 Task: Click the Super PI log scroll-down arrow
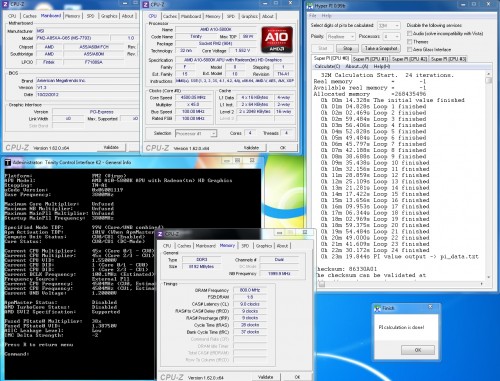click(489, 277)
